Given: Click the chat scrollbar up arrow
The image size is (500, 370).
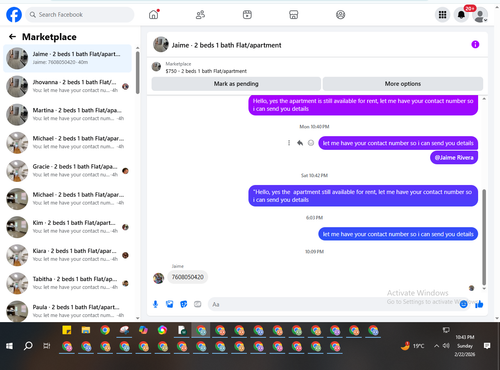Looking at the screenshot, I should tap(484, 99).
